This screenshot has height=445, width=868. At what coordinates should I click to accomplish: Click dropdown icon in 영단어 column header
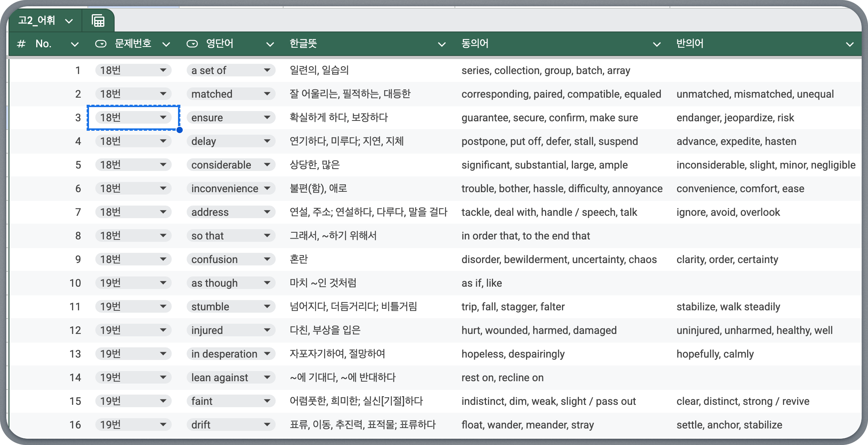192,44
